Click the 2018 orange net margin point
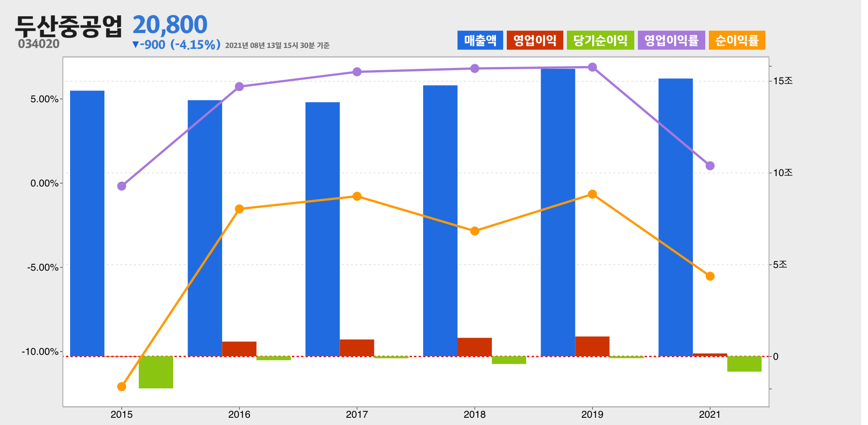 pos(475,231)
